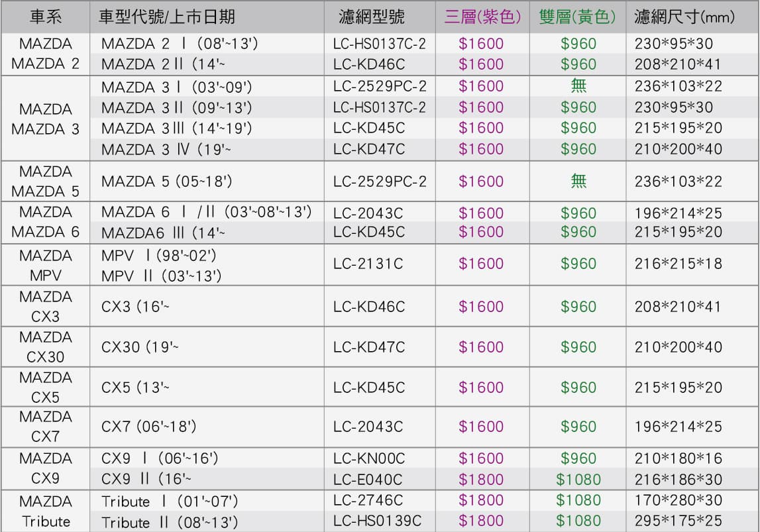Click $960 in the MPV row

(578, 264)
